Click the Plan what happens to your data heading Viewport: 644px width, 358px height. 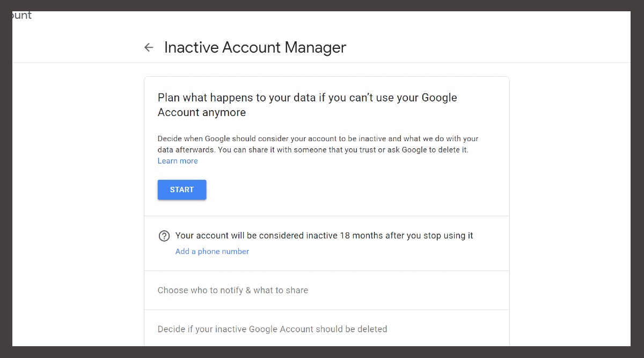pos(307,98)
